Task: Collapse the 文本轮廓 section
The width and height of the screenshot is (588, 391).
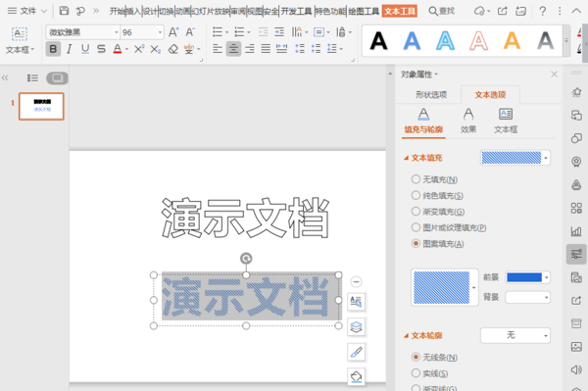Action: [406, 336]
